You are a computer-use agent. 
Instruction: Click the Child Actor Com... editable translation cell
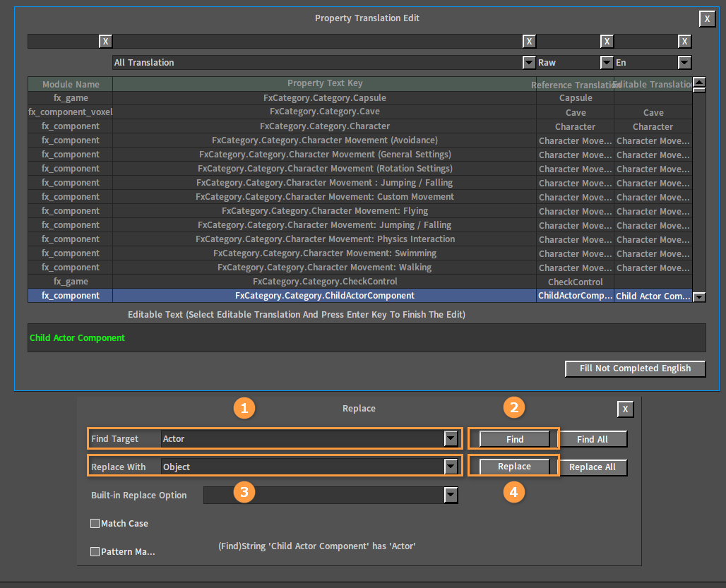[x=653, y=296]
